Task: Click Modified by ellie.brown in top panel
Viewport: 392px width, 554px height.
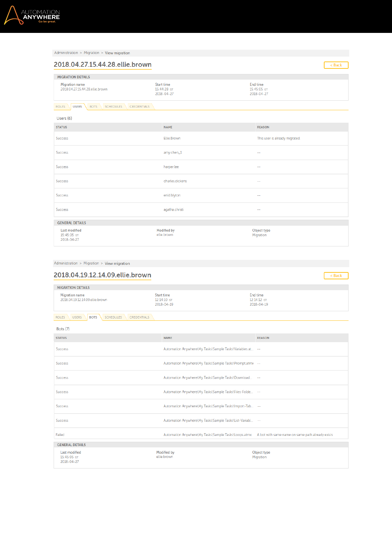Action: (165, 235)
